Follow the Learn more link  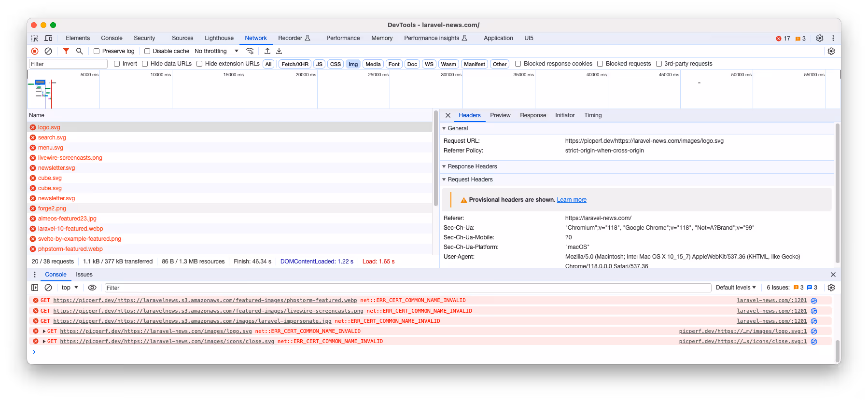pos(572,200)
